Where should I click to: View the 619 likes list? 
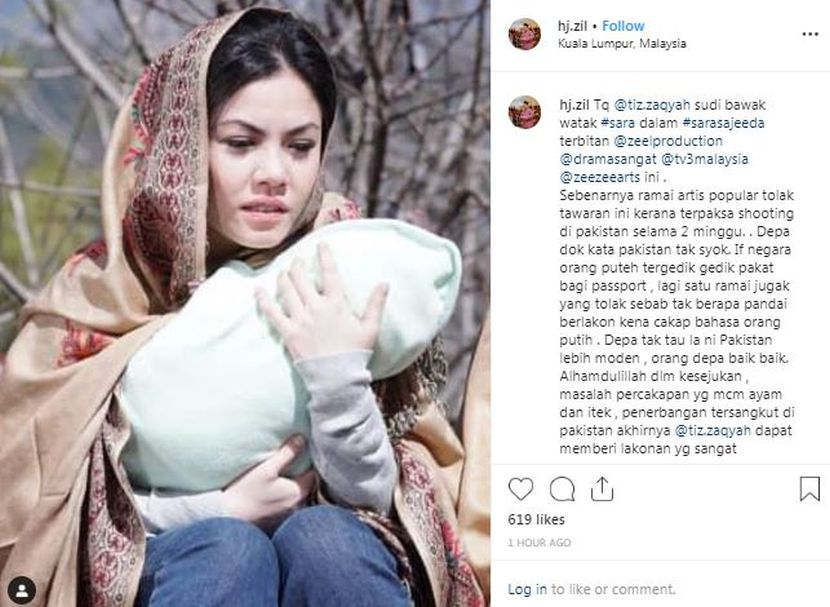point(536,520)
